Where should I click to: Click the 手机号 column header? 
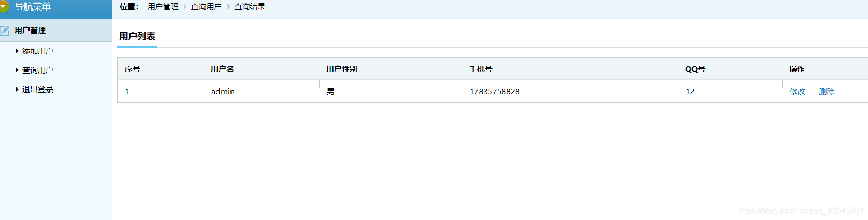481,69
